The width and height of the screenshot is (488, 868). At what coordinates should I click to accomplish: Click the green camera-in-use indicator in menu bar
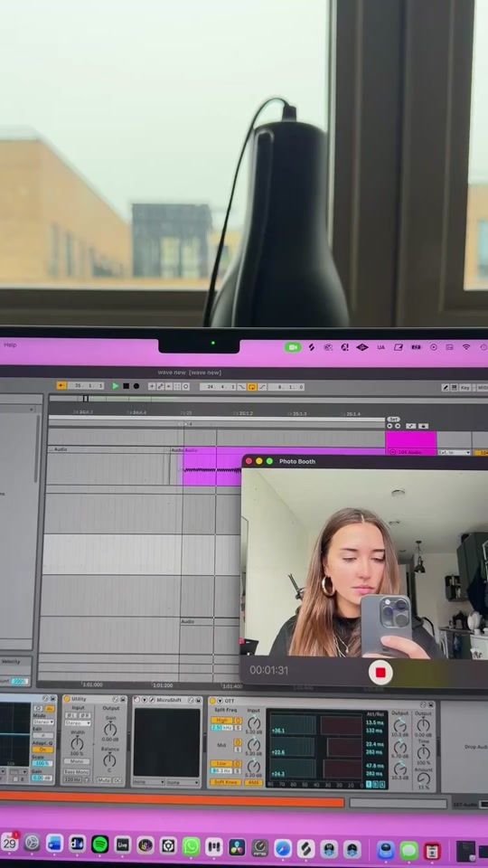point(293,347)
